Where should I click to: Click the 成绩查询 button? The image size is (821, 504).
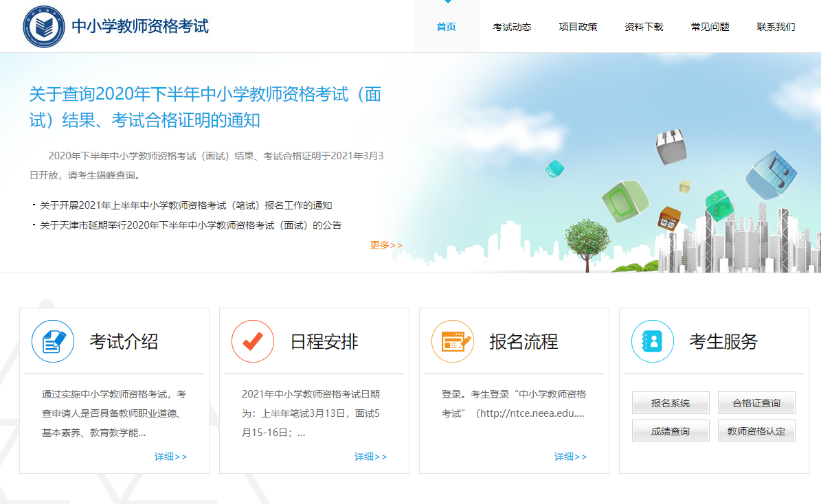pyautogui.click(x=671, y=431)
